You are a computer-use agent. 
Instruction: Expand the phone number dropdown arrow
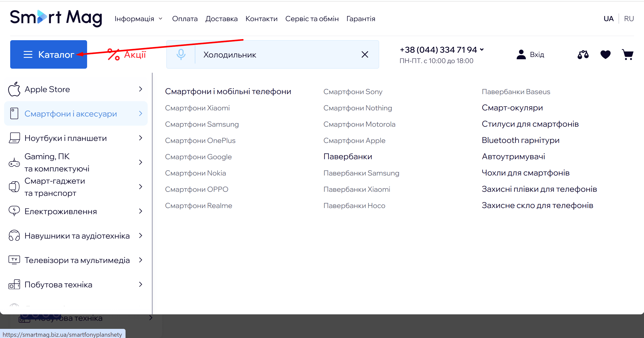point(482,50)
